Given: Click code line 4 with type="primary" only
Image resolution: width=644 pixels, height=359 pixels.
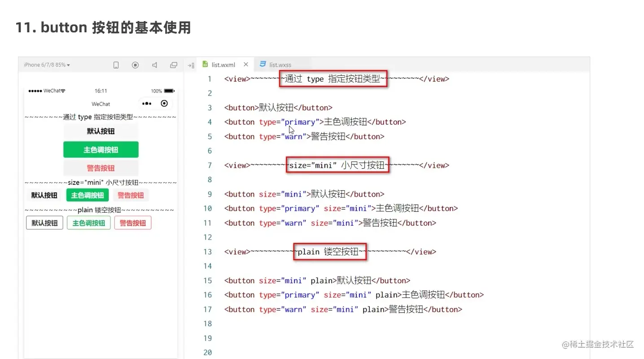Looking at the screenshot, I should click(x=315, y=122).
